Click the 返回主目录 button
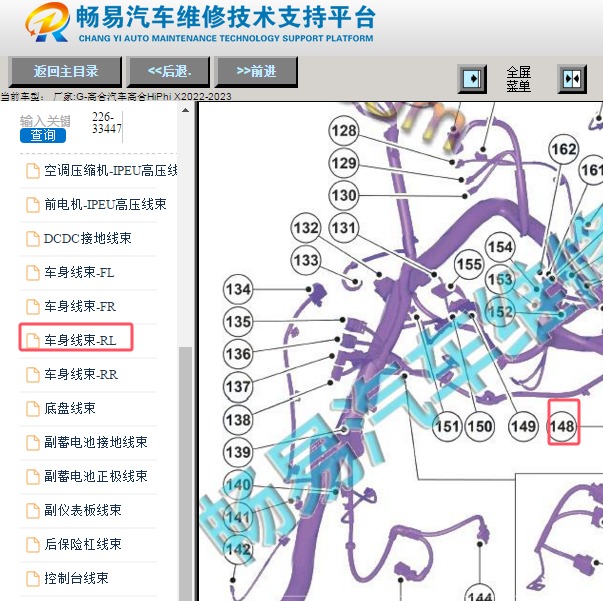 point(65,72)
